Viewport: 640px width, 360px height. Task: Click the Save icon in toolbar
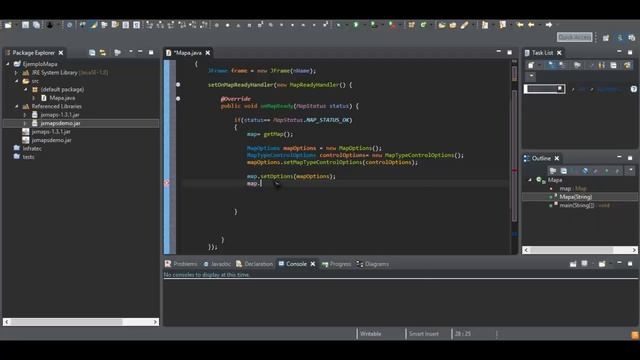coord(25,25)
